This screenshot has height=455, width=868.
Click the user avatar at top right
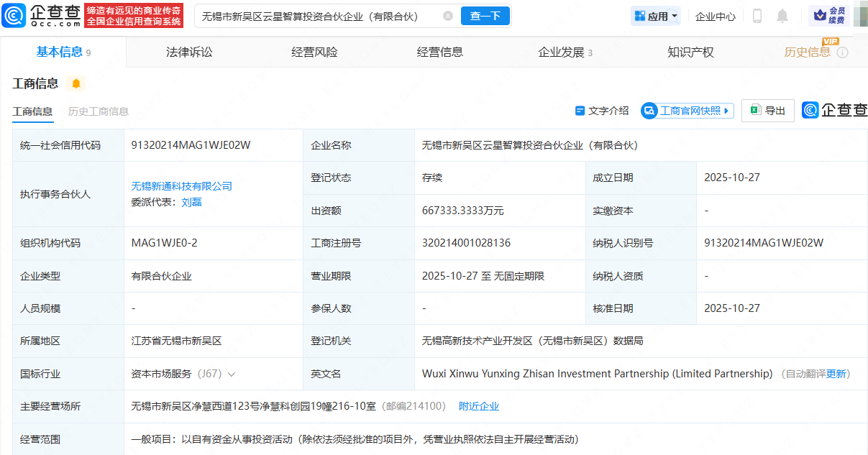click(x=859, y=16)
